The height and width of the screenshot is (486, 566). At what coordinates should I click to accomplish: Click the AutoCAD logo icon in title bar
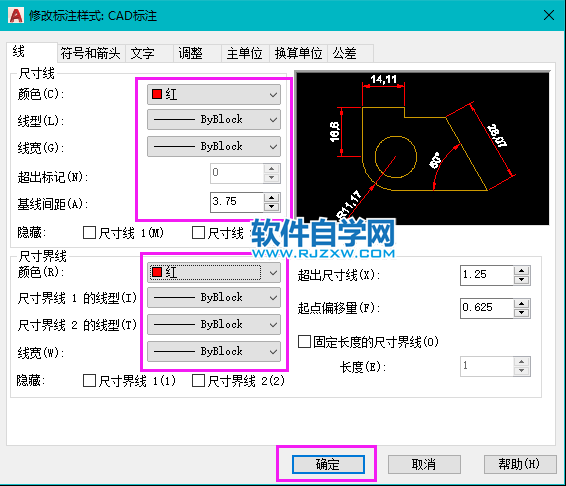tap(16, 16)
